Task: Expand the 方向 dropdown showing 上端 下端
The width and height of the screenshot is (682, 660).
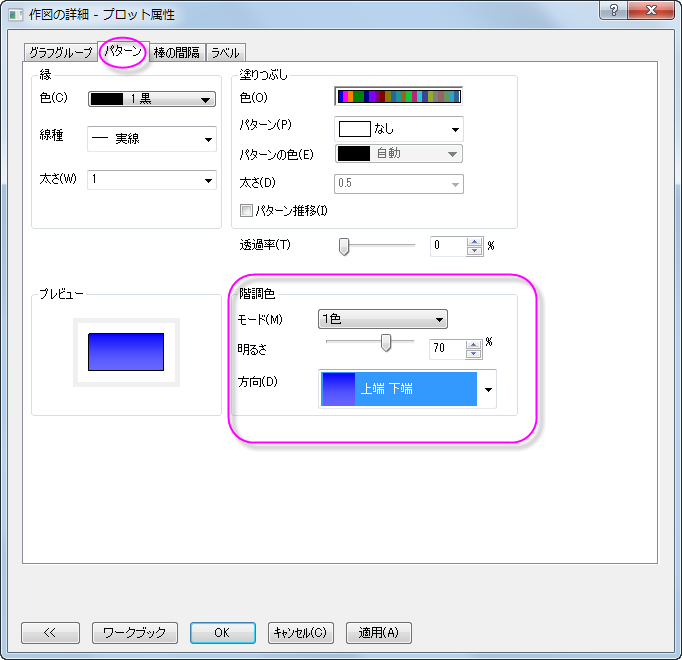Action: (408, 389)
